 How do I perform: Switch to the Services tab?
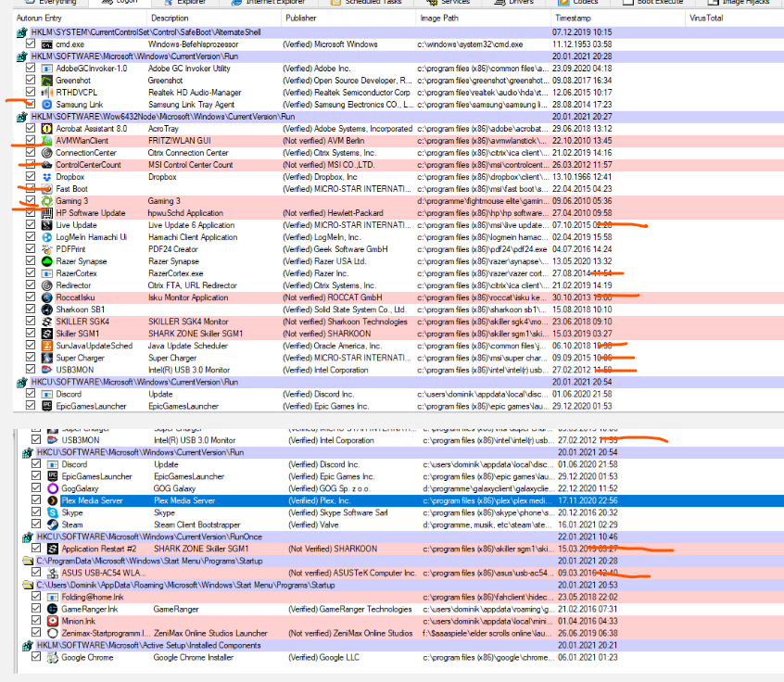(x=448, y=2)
